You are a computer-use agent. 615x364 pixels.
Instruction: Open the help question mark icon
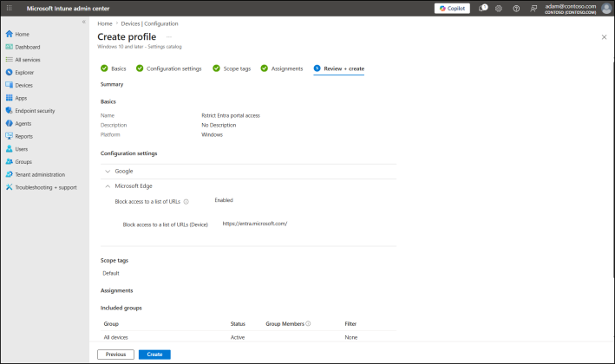(x=516, y=8)
